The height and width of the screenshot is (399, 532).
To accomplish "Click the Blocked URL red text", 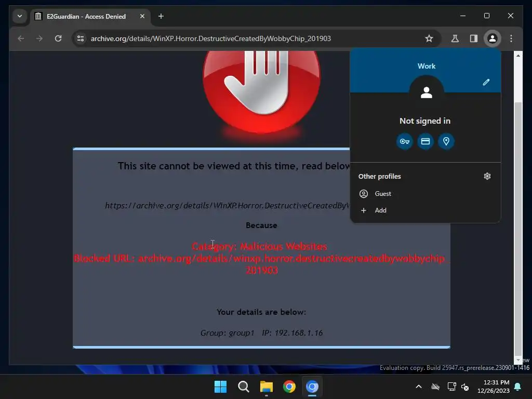I will pos(261,264).
